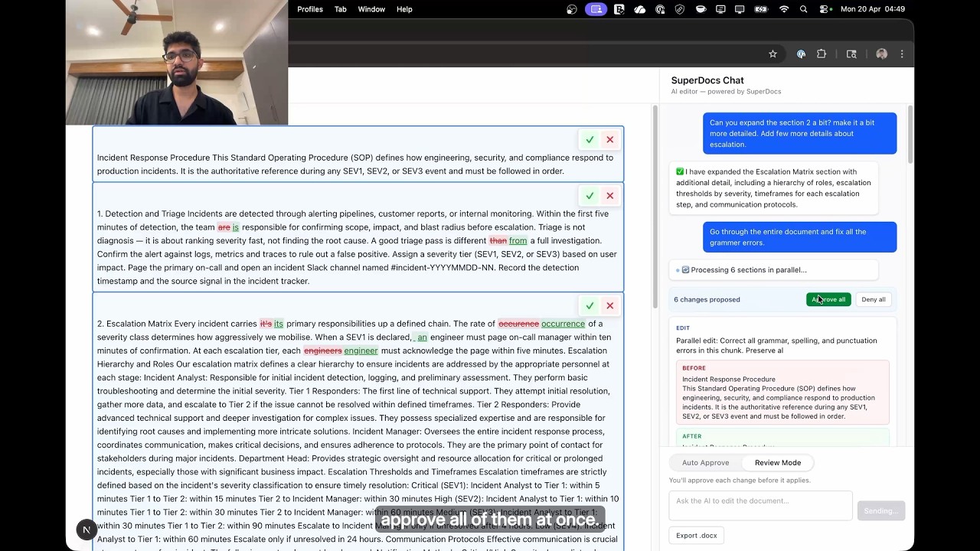Switch to Review Mode
Image resolution: width=980 pixels, height=551 pixels.
778,463
